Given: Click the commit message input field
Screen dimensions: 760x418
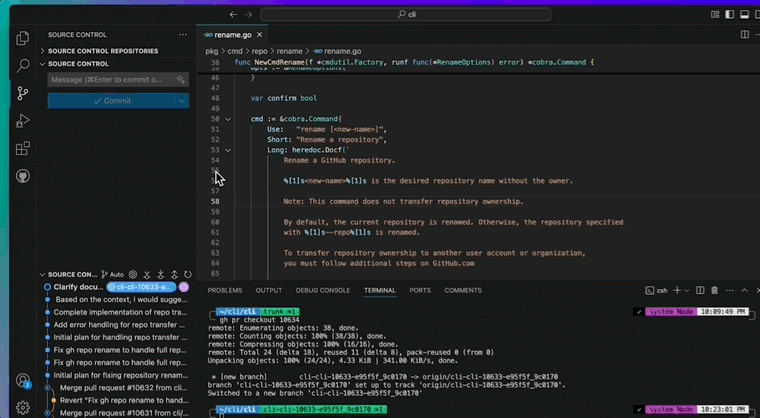Looking at the screenshot, I should pyautogui.click(x=112, y=80).
